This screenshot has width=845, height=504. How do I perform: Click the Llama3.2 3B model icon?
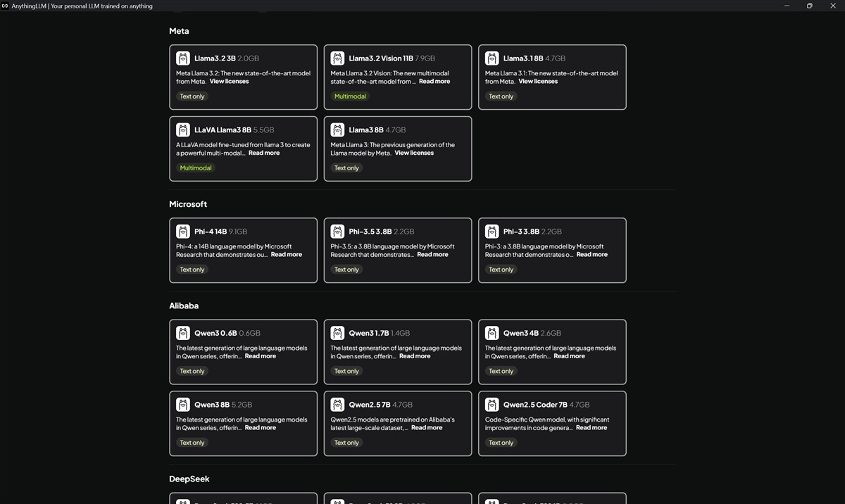coord(183,58)
